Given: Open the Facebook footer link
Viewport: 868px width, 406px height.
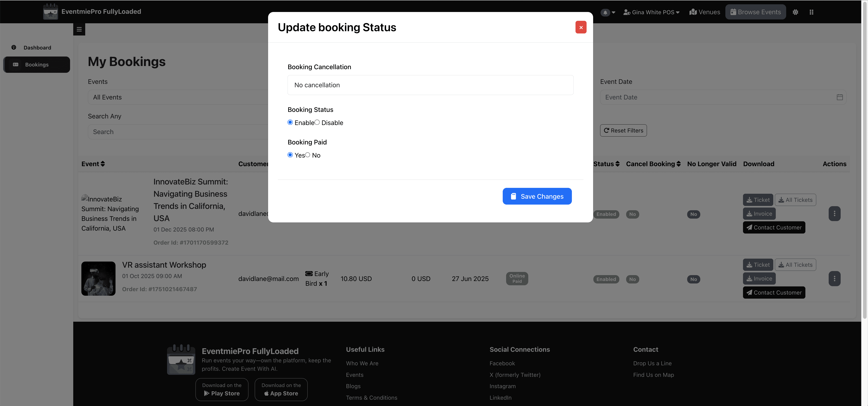Looking at the screenshot, I should pos(502,363).
